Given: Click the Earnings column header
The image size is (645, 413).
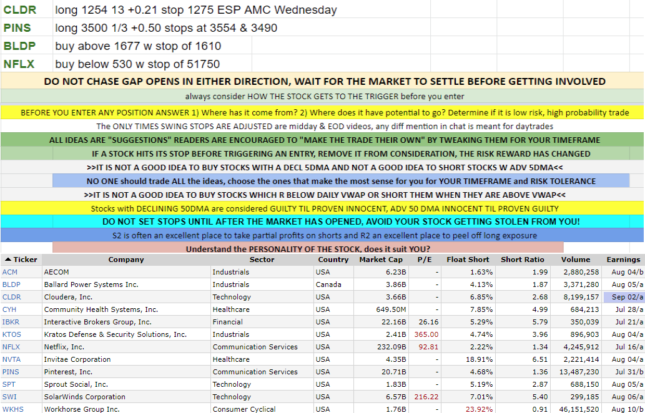Looking at the screenshot, I should [x=623, y=260].
